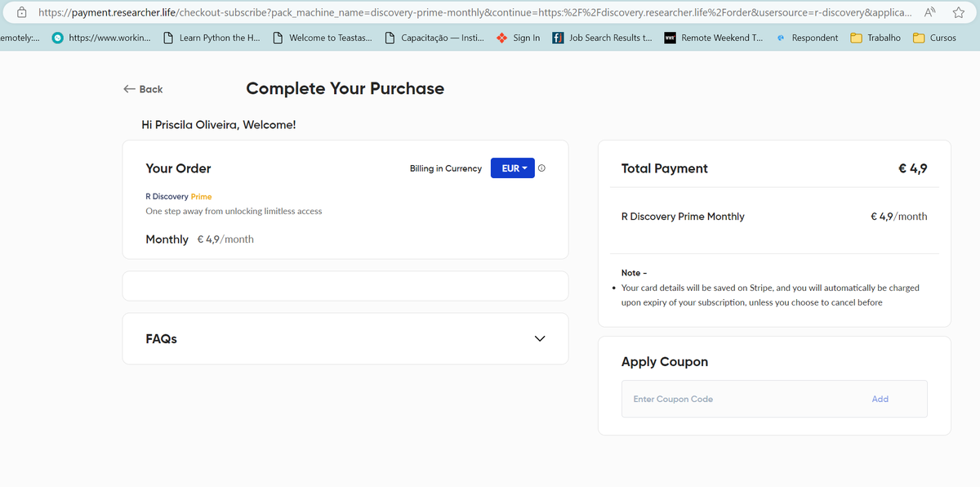This screenshot has height=487, width=980.
Task: Open the Trabalho bookmarks folder
Action: (x=875, y=38)
